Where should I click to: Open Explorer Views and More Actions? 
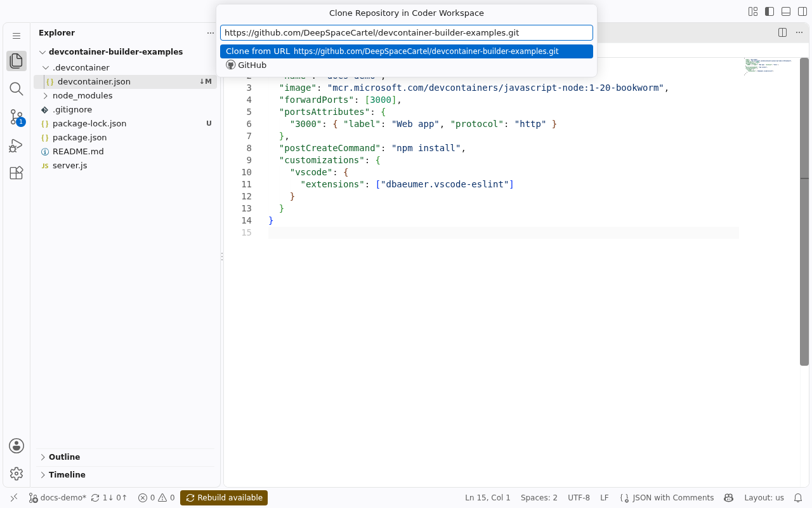pos(211,33)
